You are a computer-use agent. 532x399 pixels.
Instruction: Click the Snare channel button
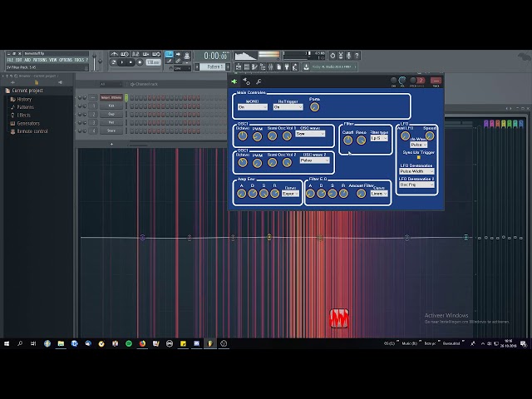coord(111,131)
